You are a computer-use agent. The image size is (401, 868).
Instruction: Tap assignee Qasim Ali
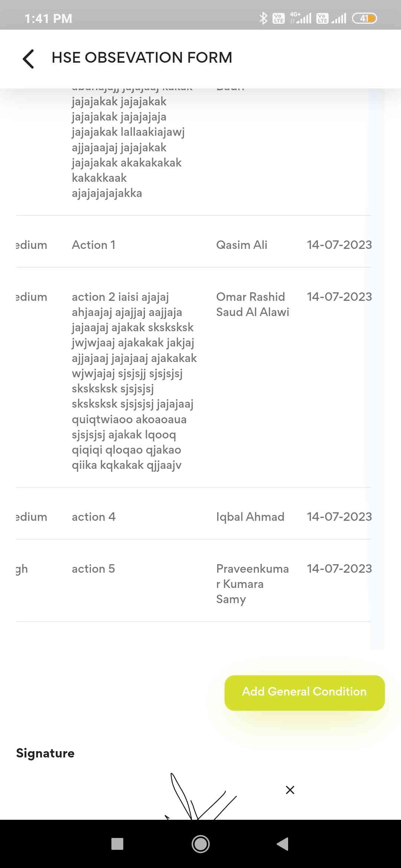(x=242, y=245)
